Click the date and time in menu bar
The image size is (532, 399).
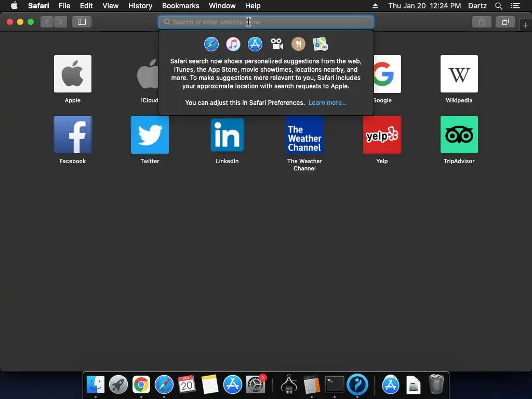tap(424, 6)
